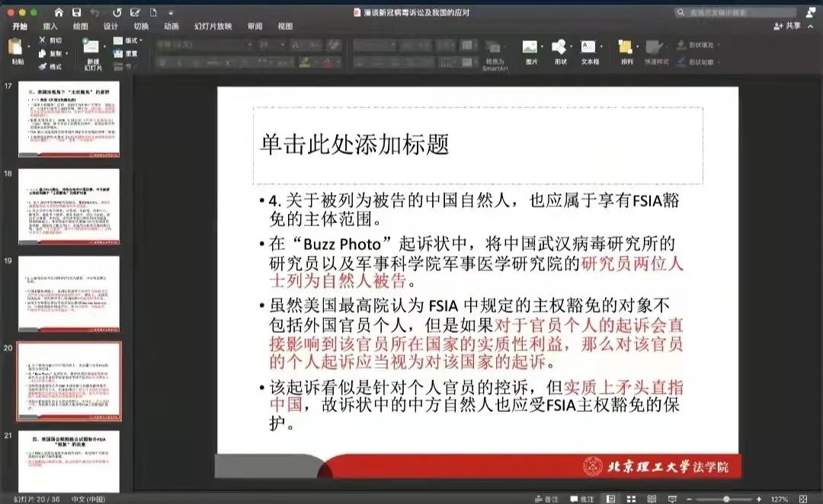Click the Cut (剪切) scissors icon
823x504 pixels.
coord(43,40)
